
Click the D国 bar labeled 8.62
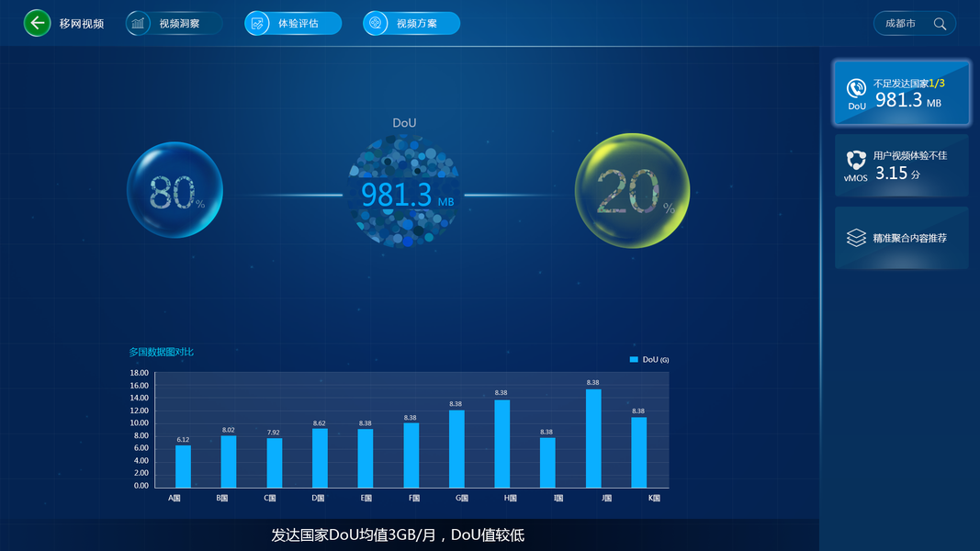(320, 458)
